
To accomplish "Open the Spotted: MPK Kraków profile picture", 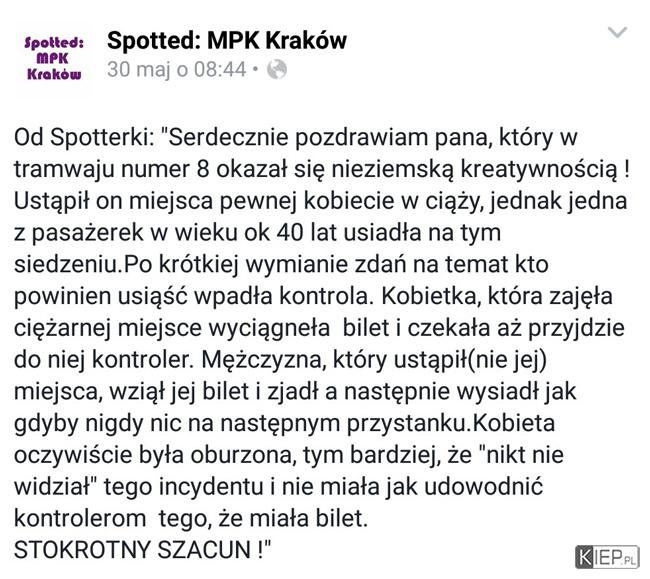I will (x=53, y=58).
